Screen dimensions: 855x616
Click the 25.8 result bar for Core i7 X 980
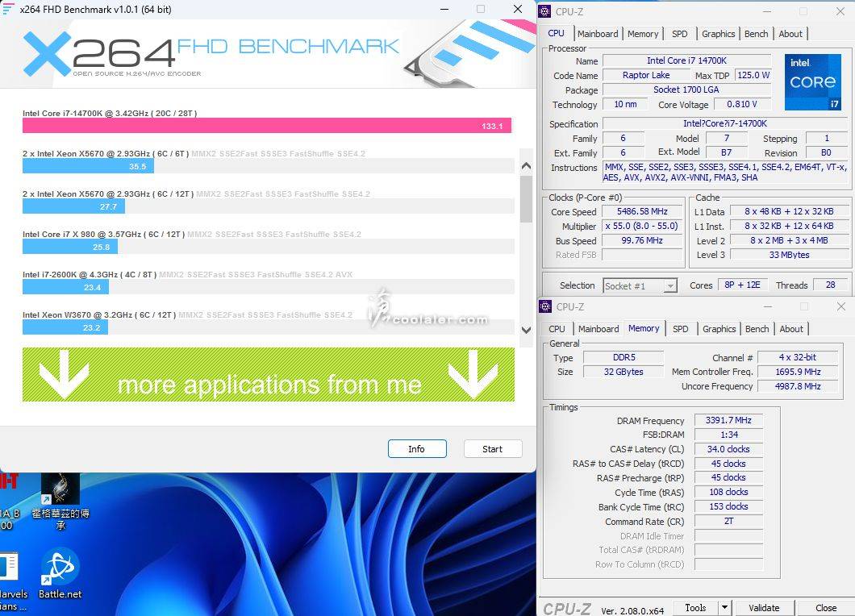tap(70, 247)
